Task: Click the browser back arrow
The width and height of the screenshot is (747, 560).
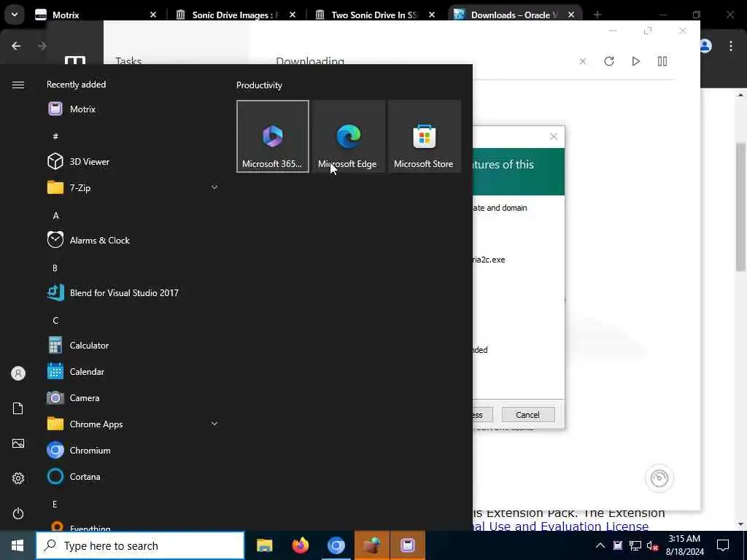Action: (16, 46)
